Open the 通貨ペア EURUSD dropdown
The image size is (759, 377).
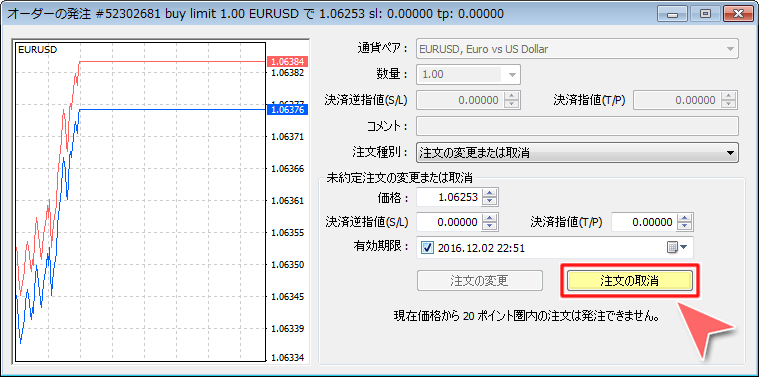(x=577, y=49)
